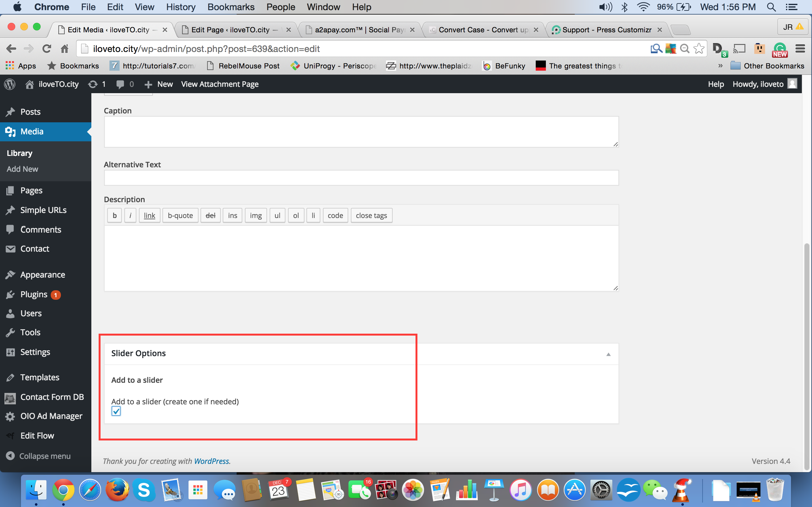
Task: Bookmark page with star icon
Action: click(x=698, y=49)
